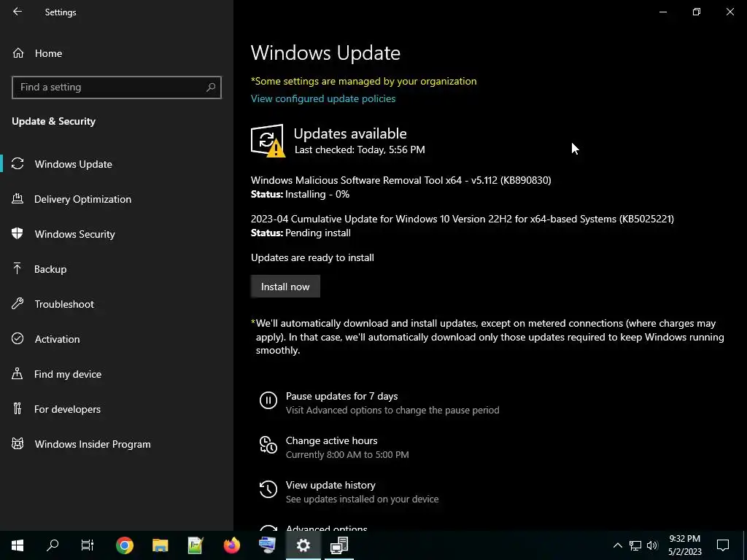The image size is (747, 560).
Task: Click the Activation checkmark icon
Action: (x=18, y=338)
